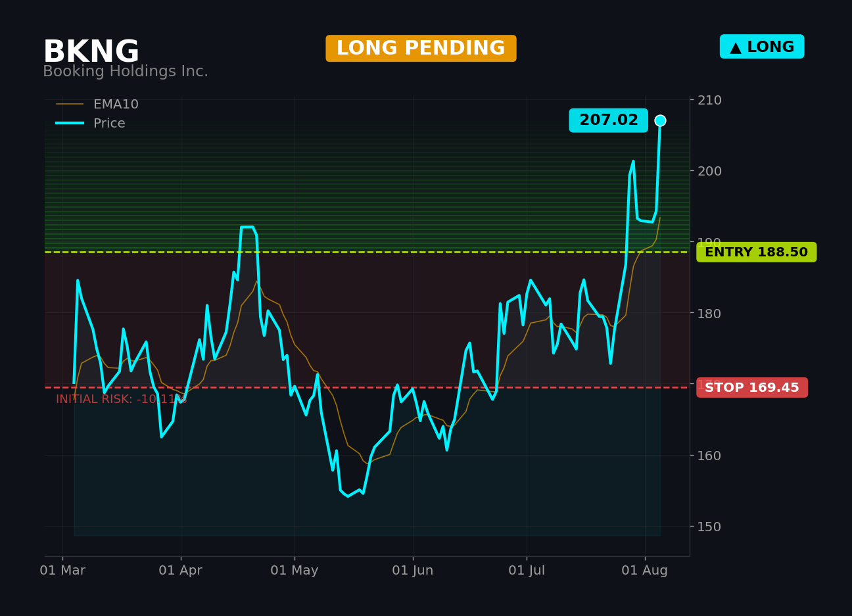This screenshot has height=616, width=852.
Task: Select the INITIAL RISK annotation text
Action: pyautogui.click(x=122, y=399)
